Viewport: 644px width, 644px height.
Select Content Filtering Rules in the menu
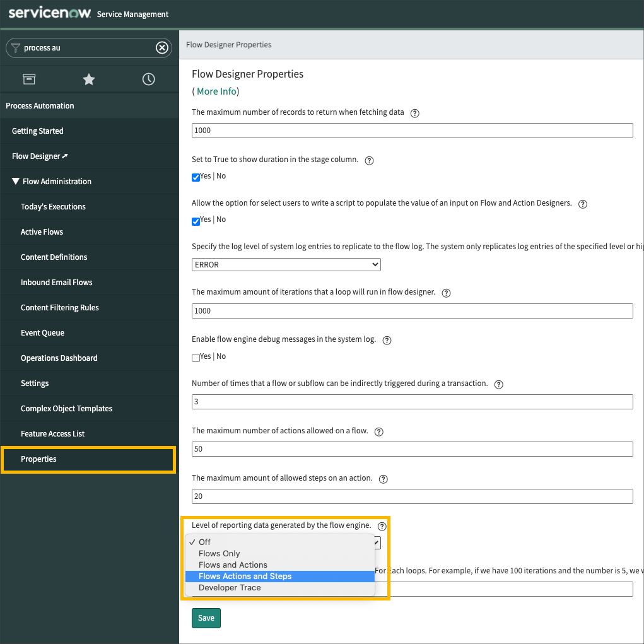[59, 307]
